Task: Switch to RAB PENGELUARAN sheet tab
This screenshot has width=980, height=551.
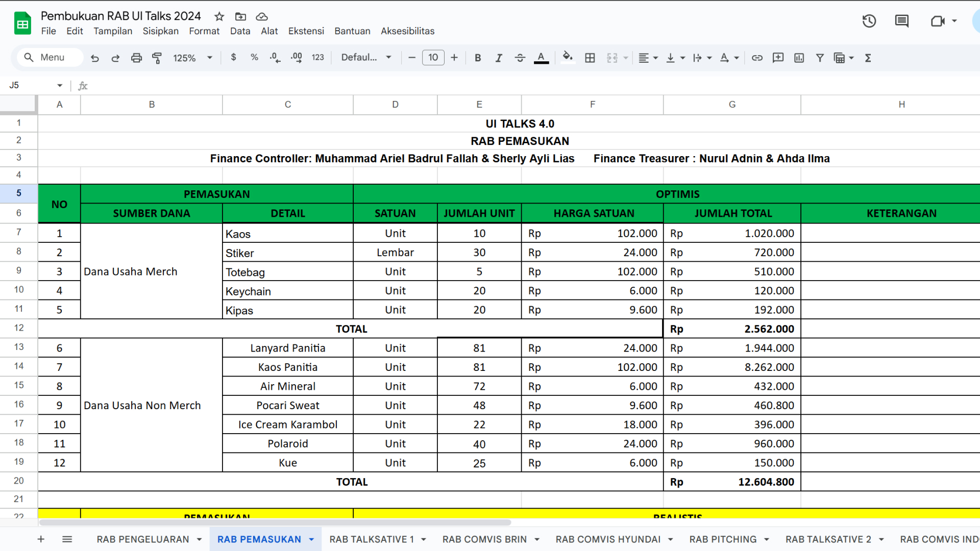Action: (143, 539)
